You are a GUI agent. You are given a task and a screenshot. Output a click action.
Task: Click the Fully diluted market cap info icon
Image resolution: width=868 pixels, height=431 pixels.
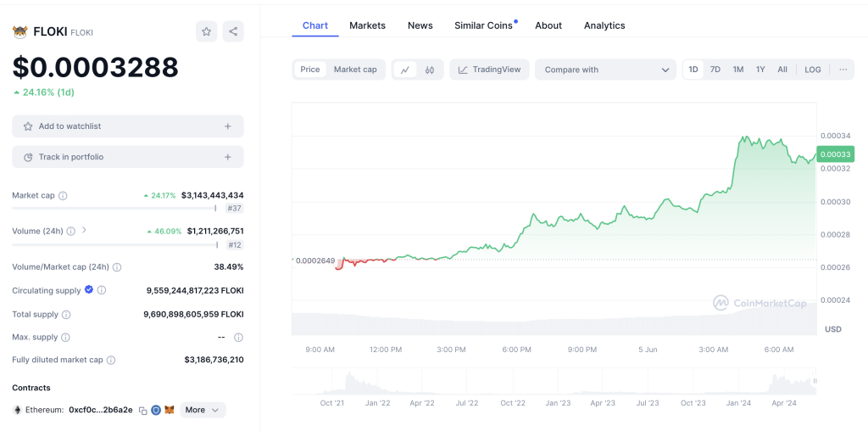(111, 360)
